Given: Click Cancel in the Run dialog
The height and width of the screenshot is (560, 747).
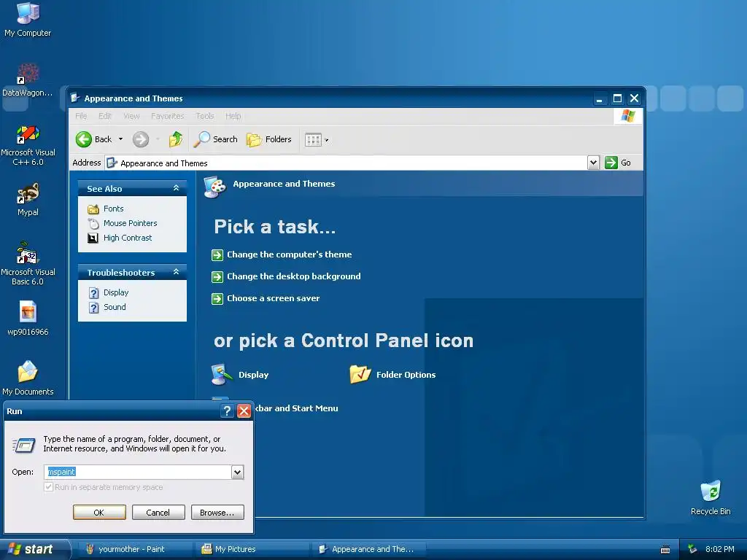Looking at the screenshot, I should (158, 513).
